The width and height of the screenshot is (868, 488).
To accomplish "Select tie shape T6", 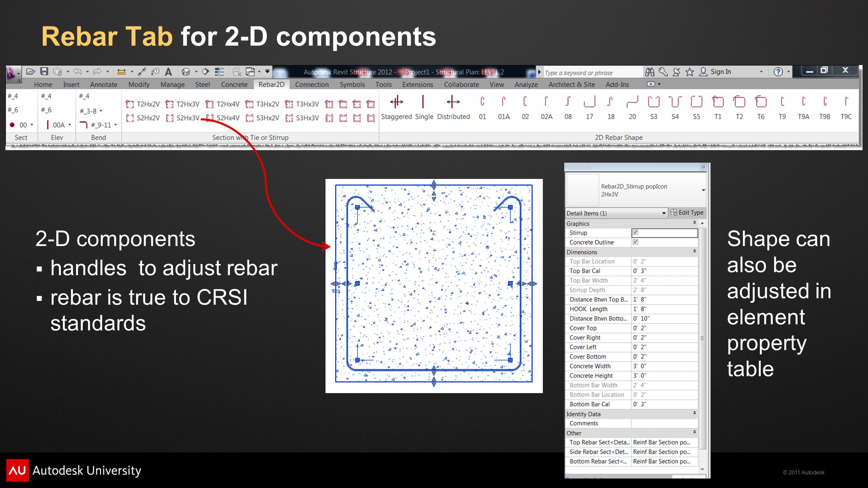I will pyautogui.click(x=761, y=108).
